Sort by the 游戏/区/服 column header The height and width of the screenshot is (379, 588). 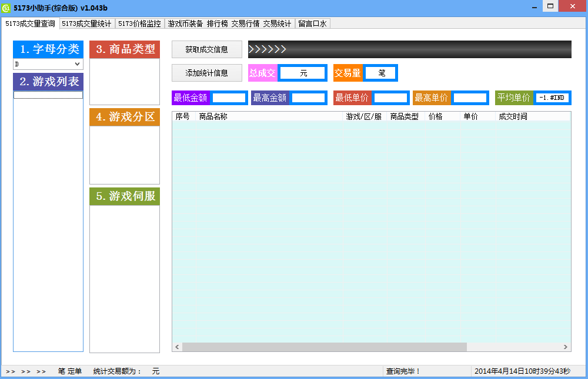point(365,116)
